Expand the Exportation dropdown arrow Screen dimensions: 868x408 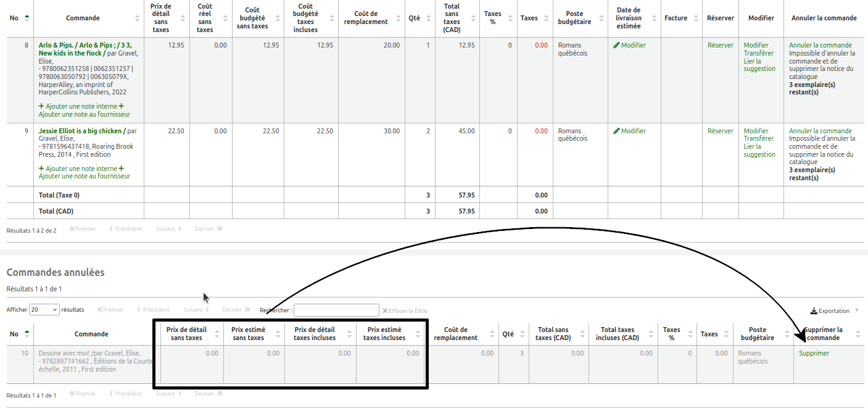point(856,310)
